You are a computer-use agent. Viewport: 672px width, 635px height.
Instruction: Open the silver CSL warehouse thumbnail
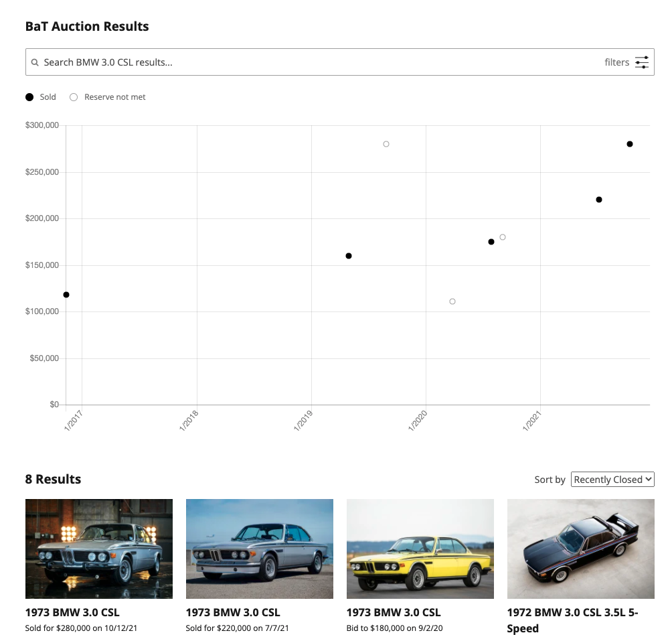point(99,549)
